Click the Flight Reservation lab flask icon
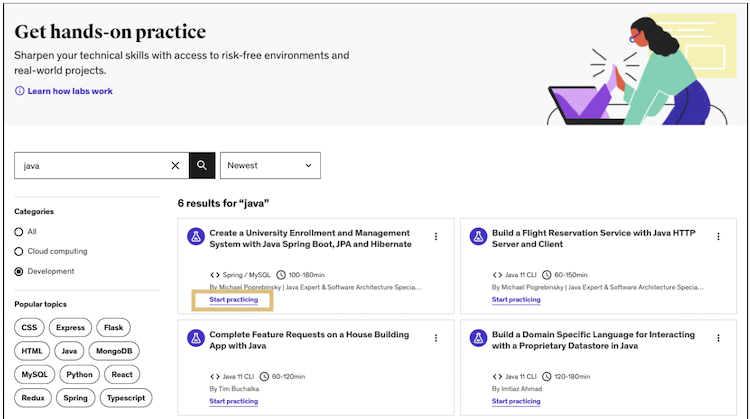750x419 pixels. pos(479,236)
